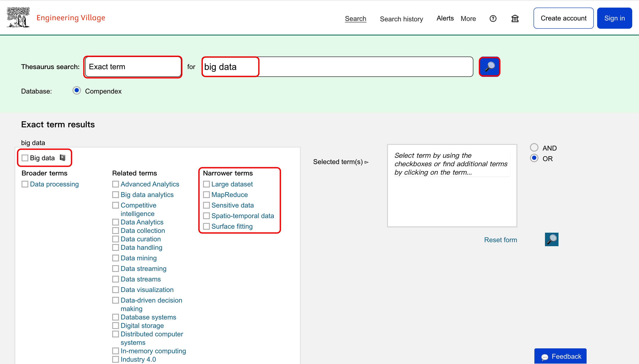Image resolution: width=639 pixels, height=364 pixels.
Task: Click the Reset form link
Action: pyautogui.click(x=500, y=240)
